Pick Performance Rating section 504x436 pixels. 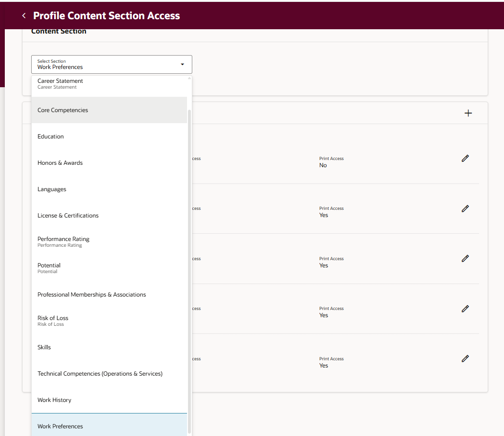pyautogui.click(x=63, y=241)
